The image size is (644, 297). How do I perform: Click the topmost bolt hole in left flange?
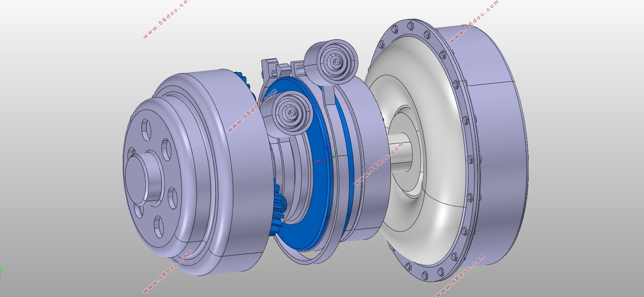coord(146,130)
